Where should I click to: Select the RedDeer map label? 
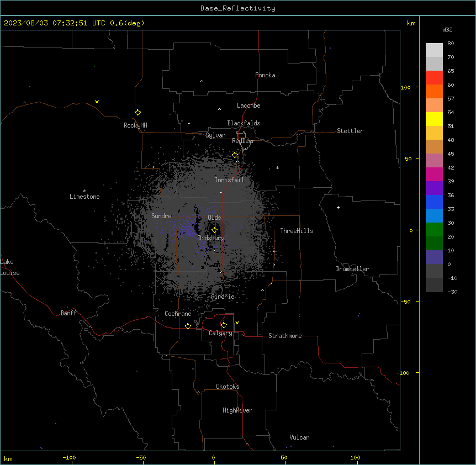click(x=243, y=141)
